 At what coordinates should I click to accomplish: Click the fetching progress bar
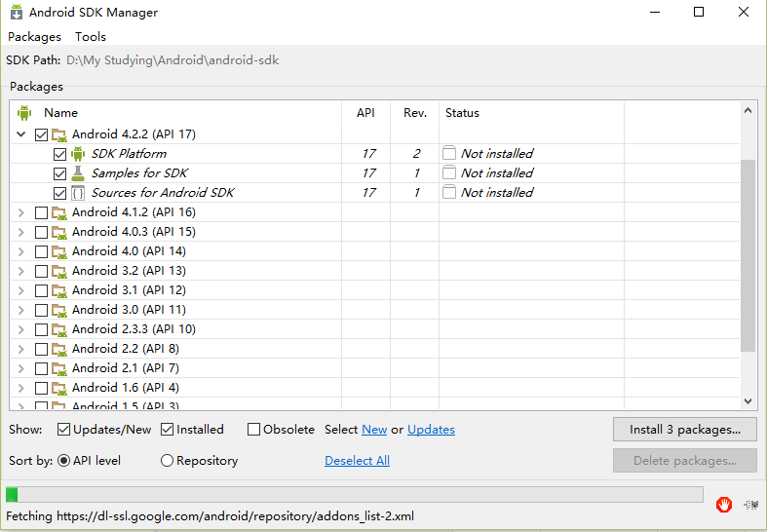354,495
